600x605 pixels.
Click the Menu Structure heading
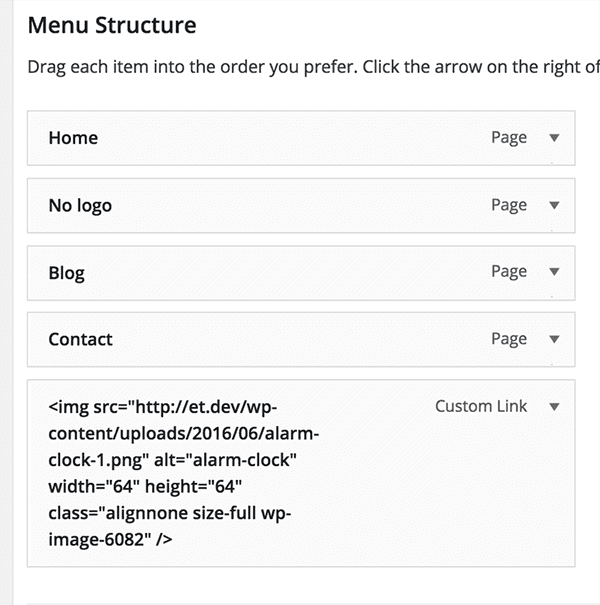pos(112,25)
